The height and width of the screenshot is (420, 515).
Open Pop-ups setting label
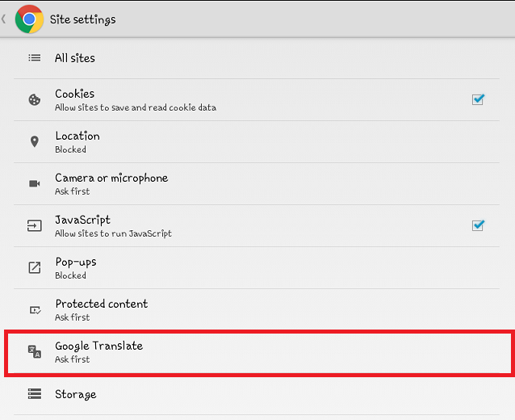[x=76, y=262]
